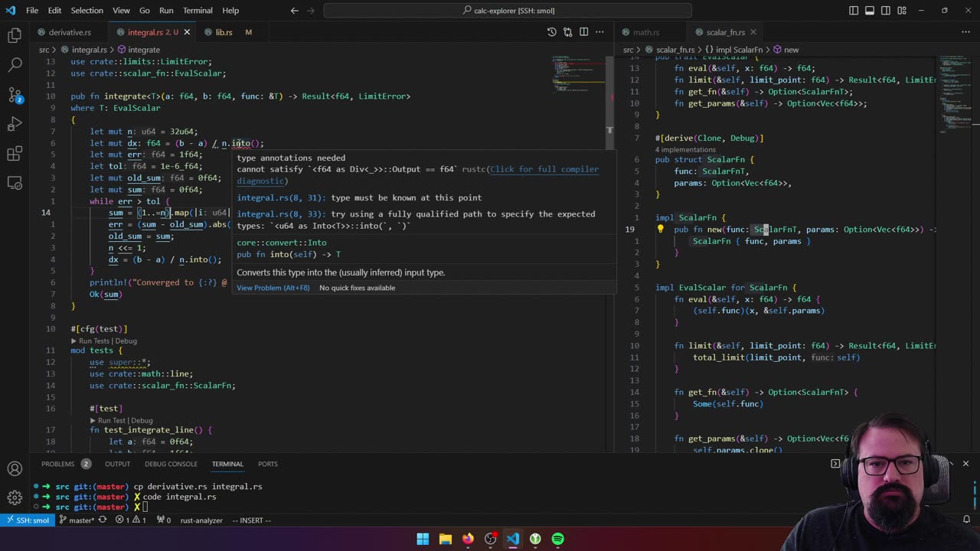This screenshot has width=980, height=551.
Task: Open the Extensions view
Action: 15,155
